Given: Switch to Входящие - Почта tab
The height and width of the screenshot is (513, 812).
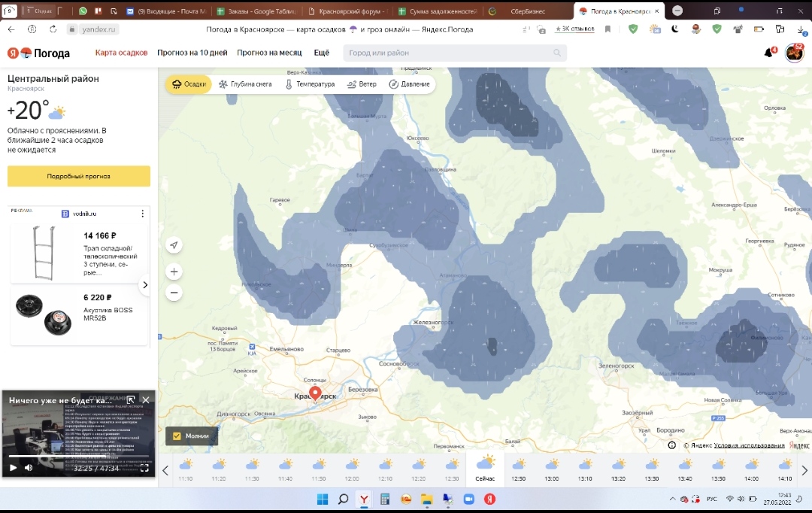Looking at the screenshot, I should click(165, 11).
